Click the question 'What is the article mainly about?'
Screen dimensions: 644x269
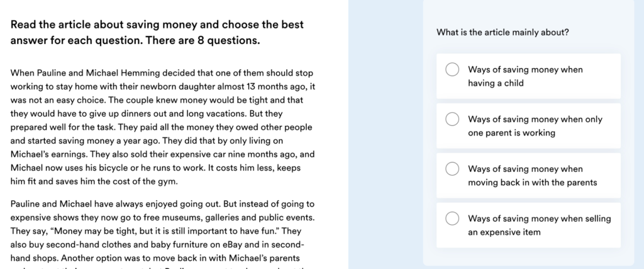[x=502, y=32]
